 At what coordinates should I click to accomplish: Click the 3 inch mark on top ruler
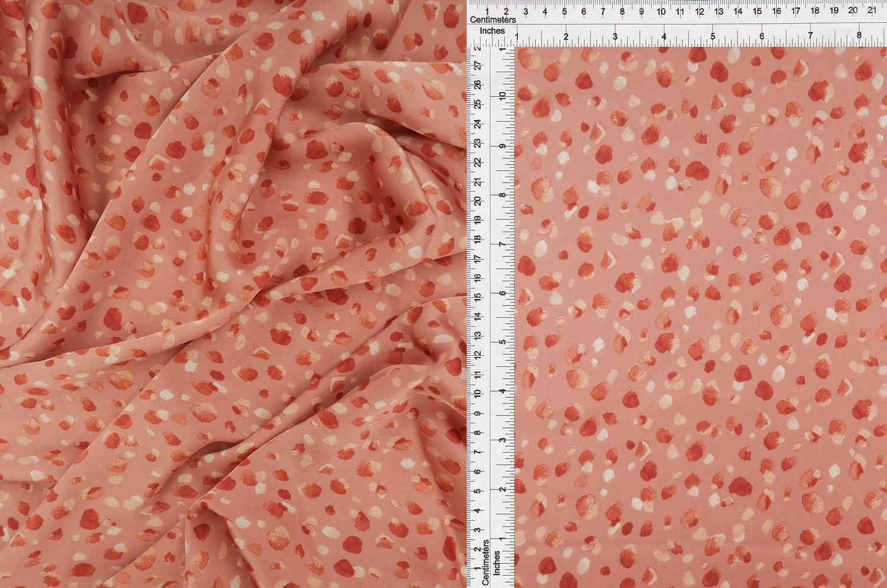pyautogui.click(x=615, y=37)
